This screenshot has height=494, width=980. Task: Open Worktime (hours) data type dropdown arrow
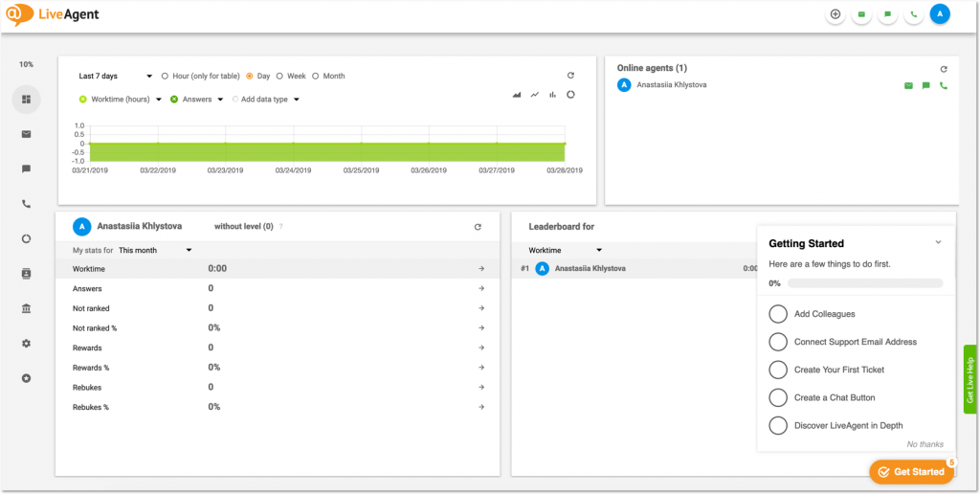click(159, 100)
